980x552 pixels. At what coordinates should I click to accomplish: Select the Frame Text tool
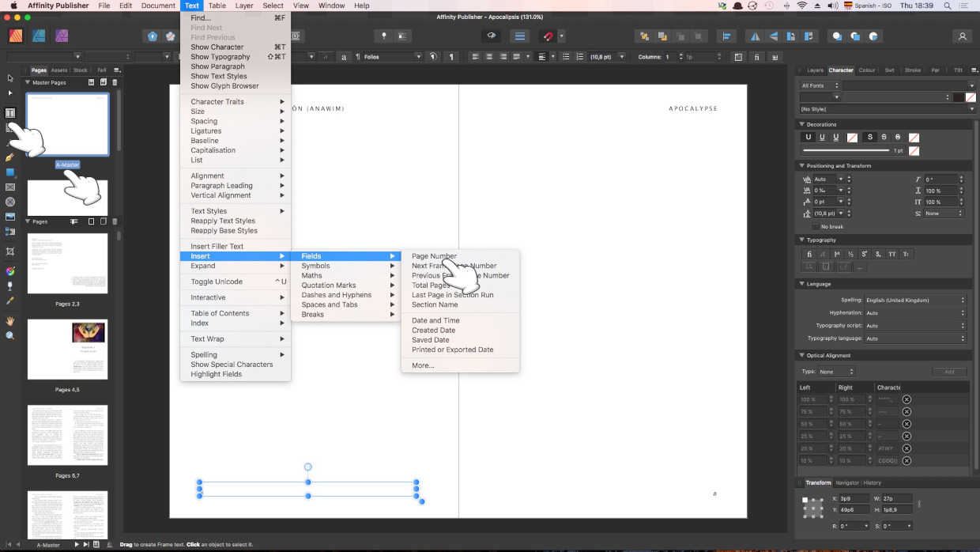pyautogui.click(x=10, y=113)
